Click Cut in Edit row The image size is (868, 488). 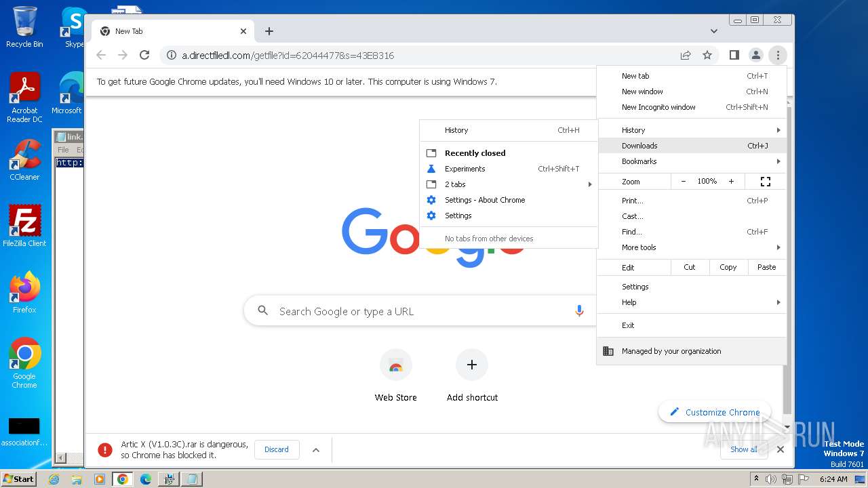coord(690,267)
